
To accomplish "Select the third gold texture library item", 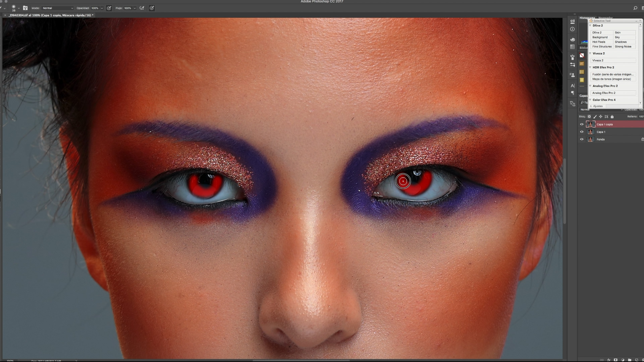I will tap(582, 80).
